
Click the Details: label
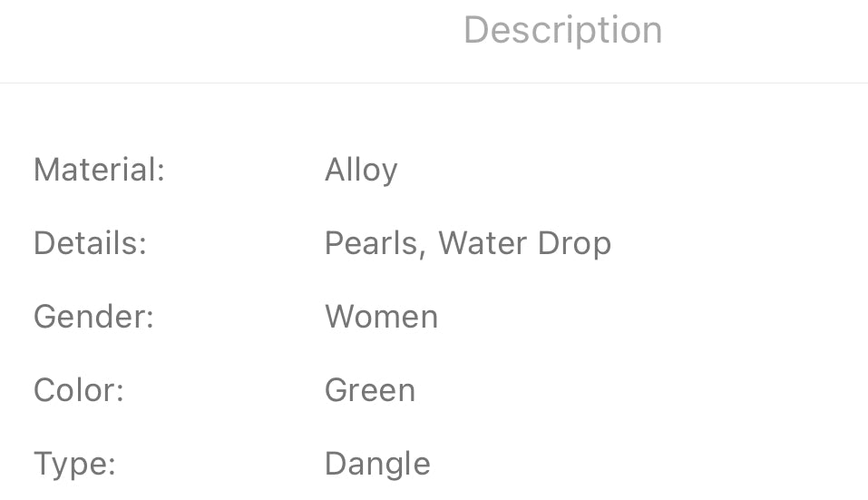[x=90, y=243]
